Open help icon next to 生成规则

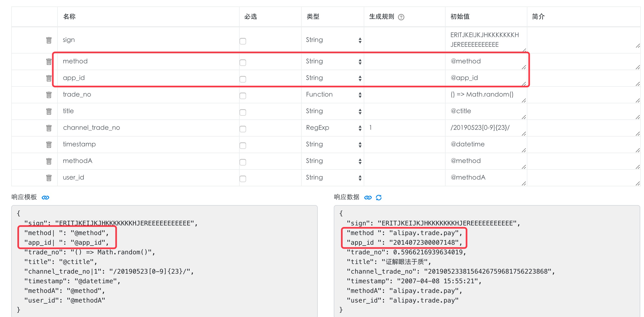point(401,17)
